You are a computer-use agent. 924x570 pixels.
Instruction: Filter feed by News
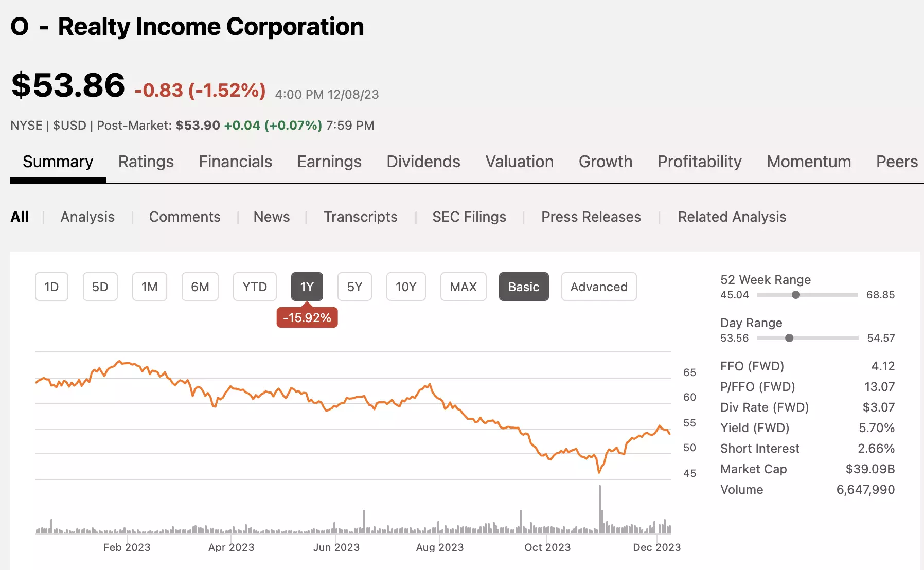[x=272, y=217]
